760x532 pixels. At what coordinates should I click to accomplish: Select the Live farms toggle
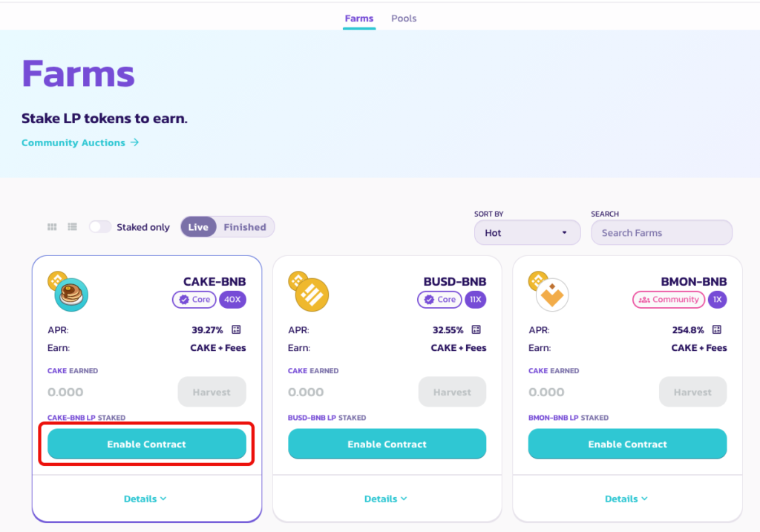point(198,227)
